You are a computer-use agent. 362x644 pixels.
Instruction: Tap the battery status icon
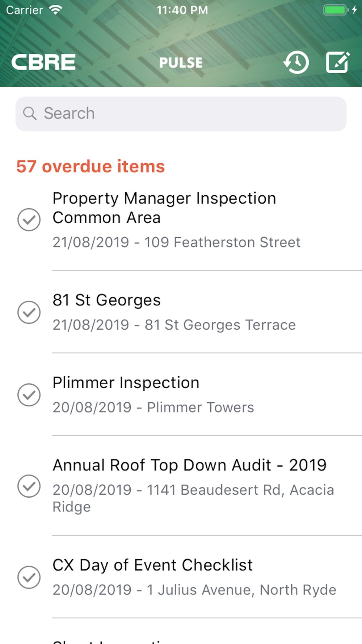click(336, 10)
